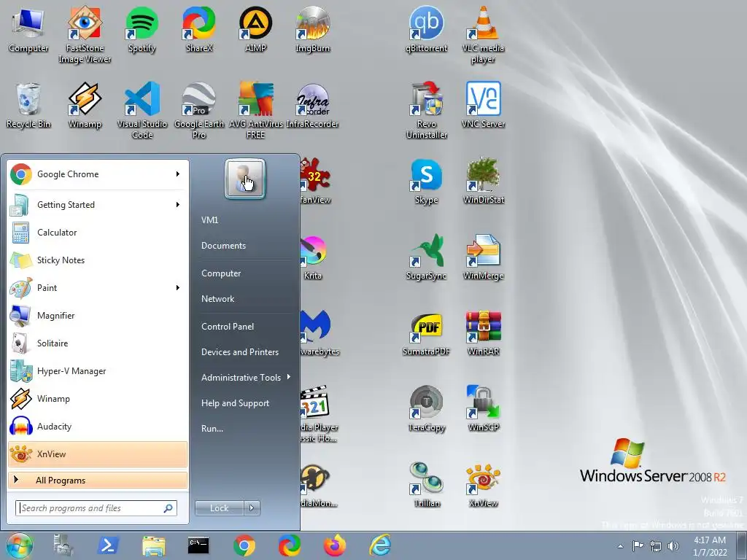Open Winamp desktop shortcut

pyautogui.click(x=85, y=105)
